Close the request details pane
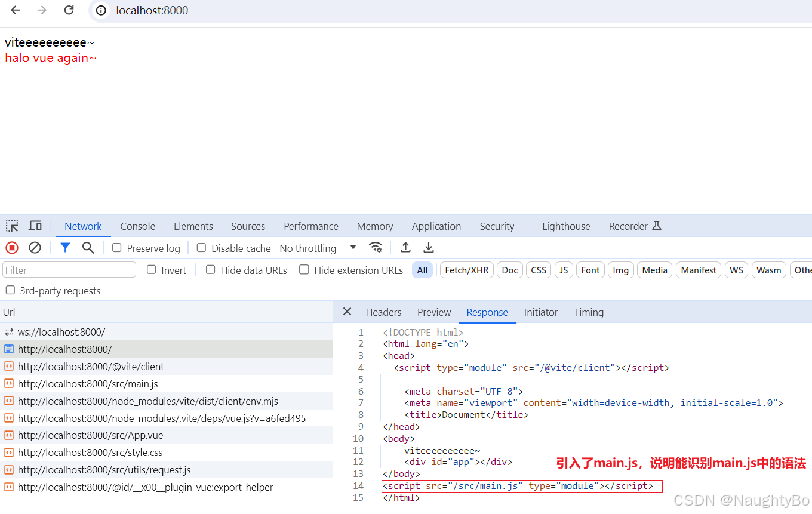Screen dimensions: 812x514 point(347,312)
